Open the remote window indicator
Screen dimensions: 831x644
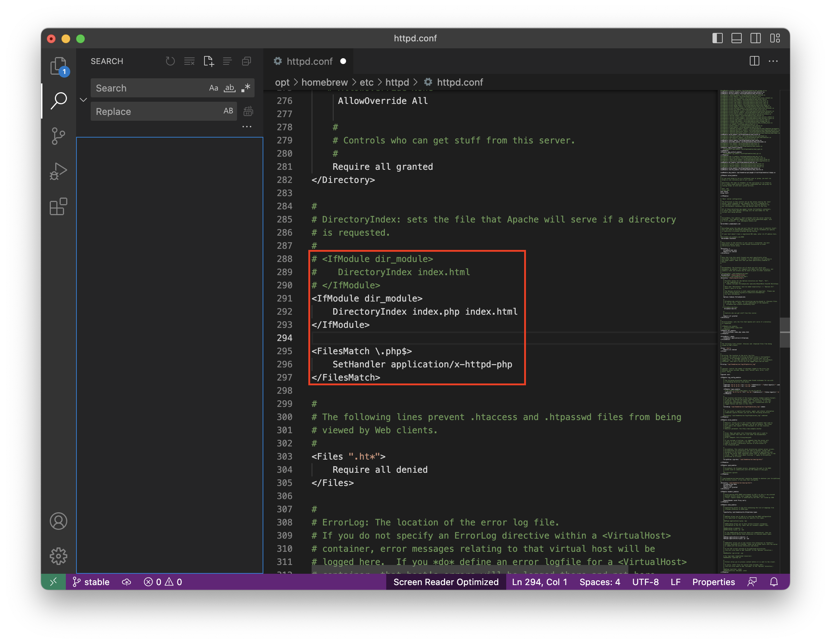53,581
